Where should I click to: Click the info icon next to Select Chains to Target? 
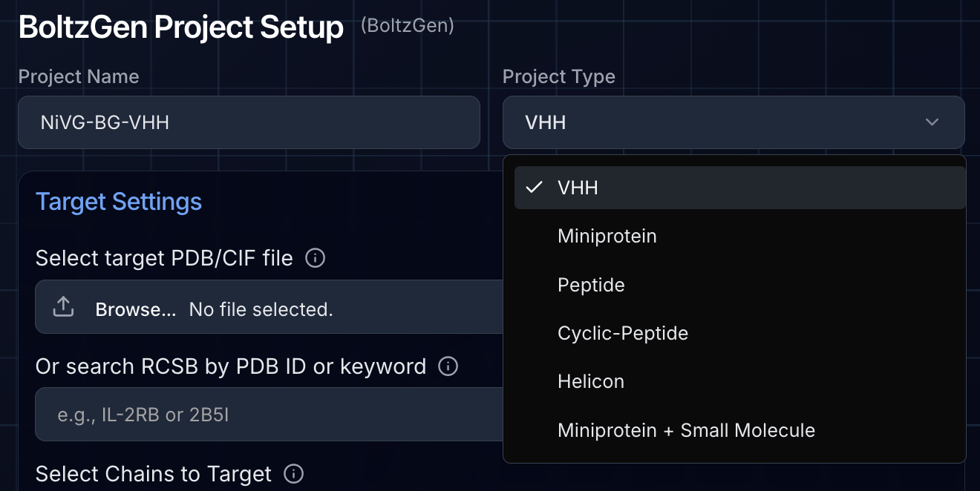tap(293, 474)
